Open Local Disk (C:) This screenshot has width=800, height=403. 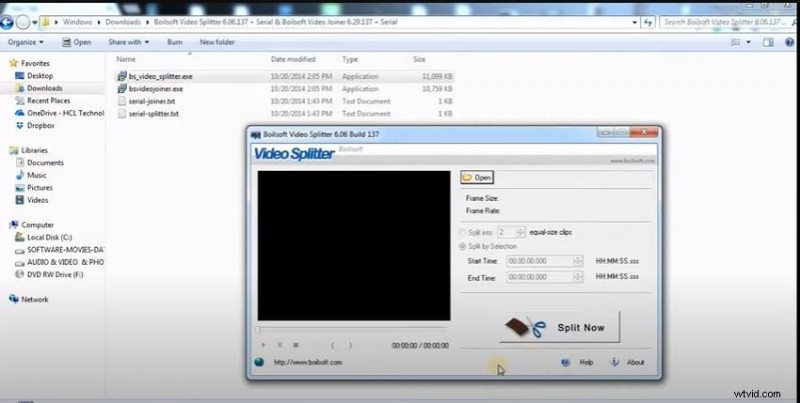coord(49,237)
